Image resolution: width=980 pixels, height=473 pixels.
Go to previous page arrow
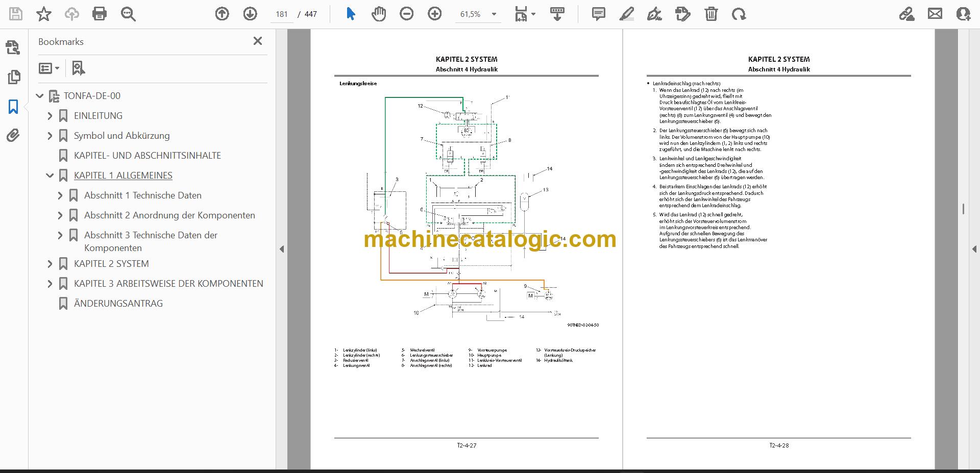click(x=222, y=14)
